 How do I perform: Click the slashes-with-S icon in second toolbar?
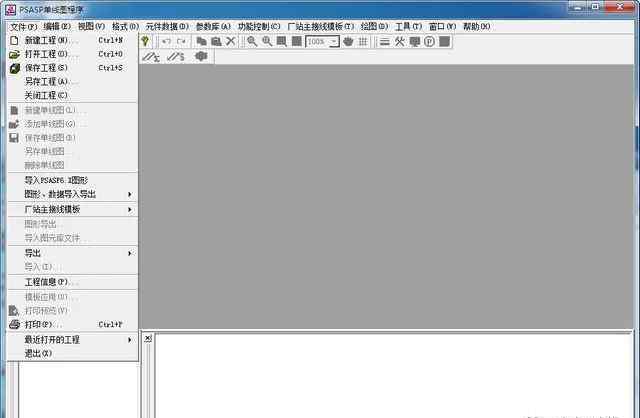(176, 57)
